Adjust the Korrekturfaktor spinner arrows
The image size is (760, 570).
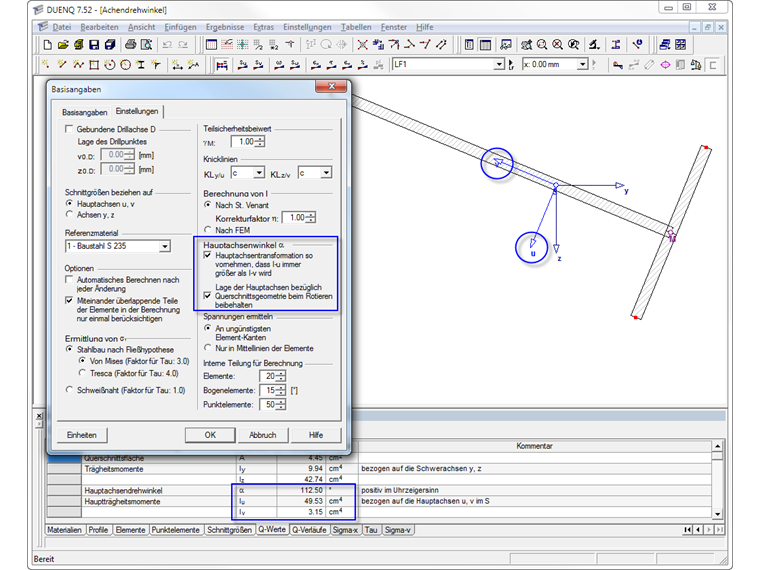[x=311, y=218]
